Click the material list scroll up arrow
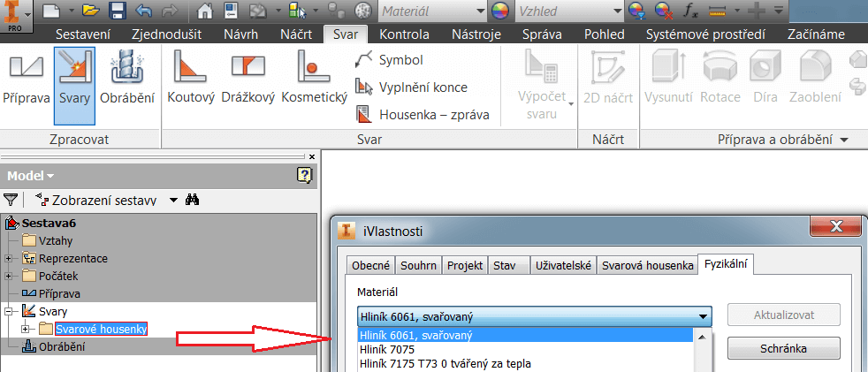 coord(701,337)
